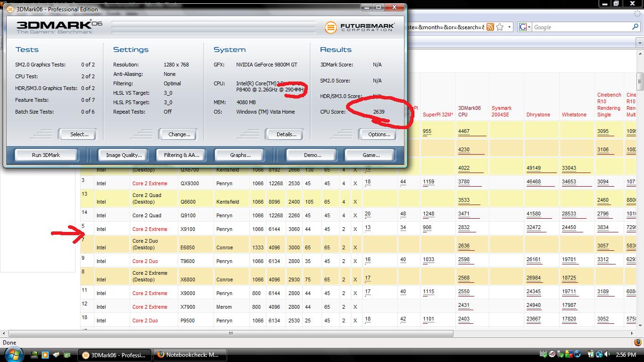Open the Core 2 Duo T9600 link
The image size is (644, 362).
coord(145,261)
